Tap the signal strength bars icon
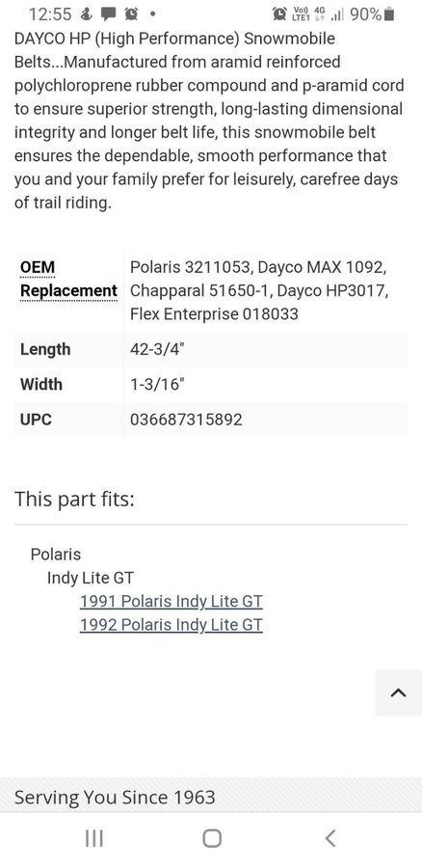The height and width of the screenshot is (868, 422). pos(337,14)
